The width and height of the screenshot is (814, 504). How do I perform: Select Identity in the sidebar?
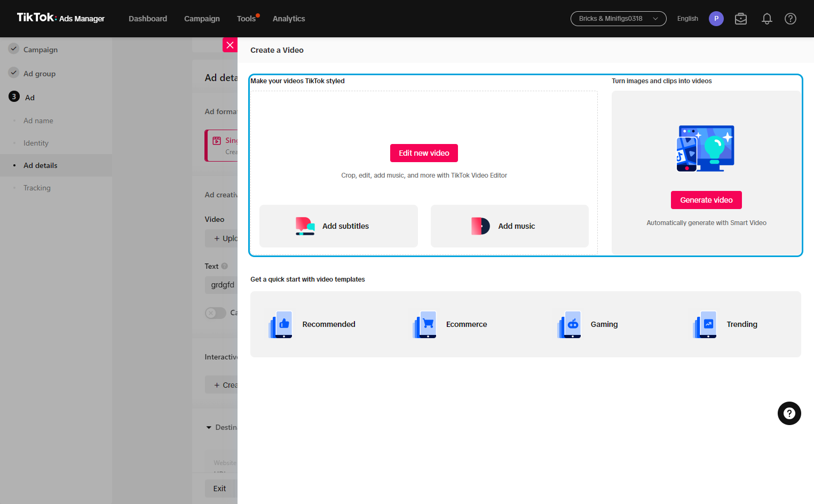click(36, 143)
